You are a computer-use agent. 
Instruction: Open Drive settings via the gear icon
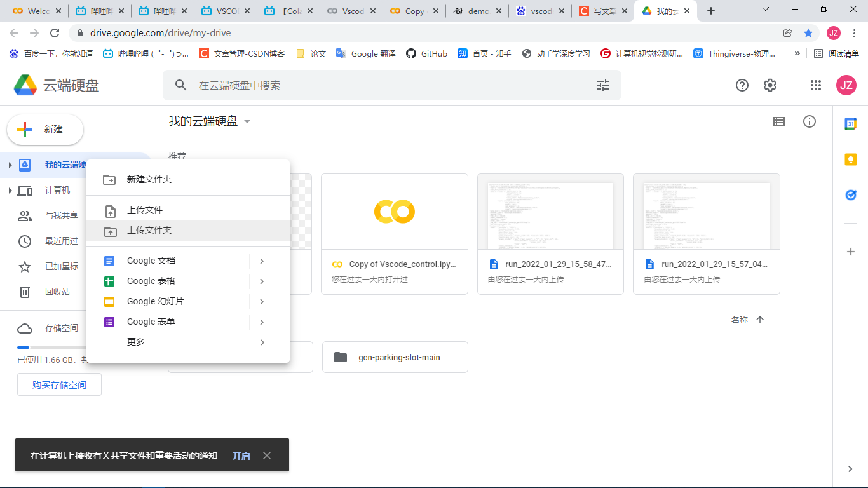770,85
